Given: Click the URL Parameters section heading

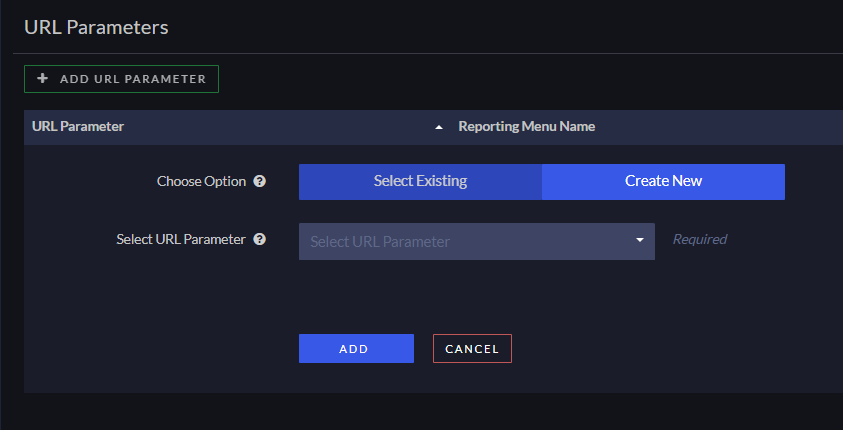Looking at the screenshot, I should point(96,28).
